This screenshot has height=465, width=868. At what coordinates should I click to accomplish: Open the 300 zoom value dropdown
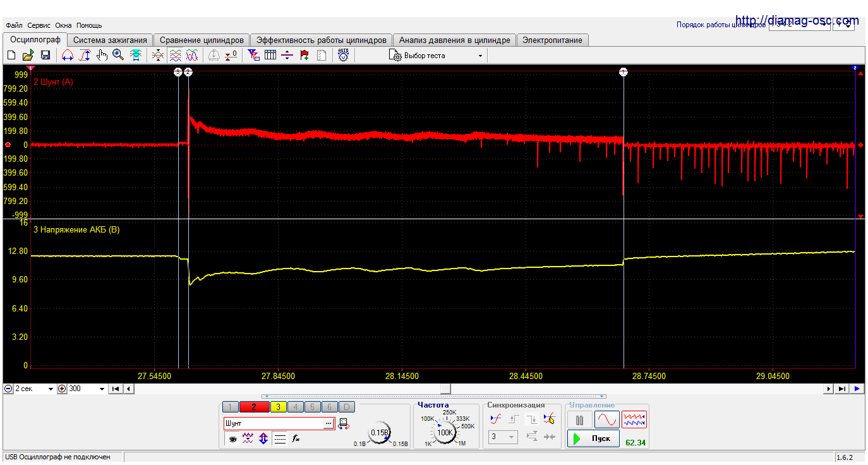87,389
